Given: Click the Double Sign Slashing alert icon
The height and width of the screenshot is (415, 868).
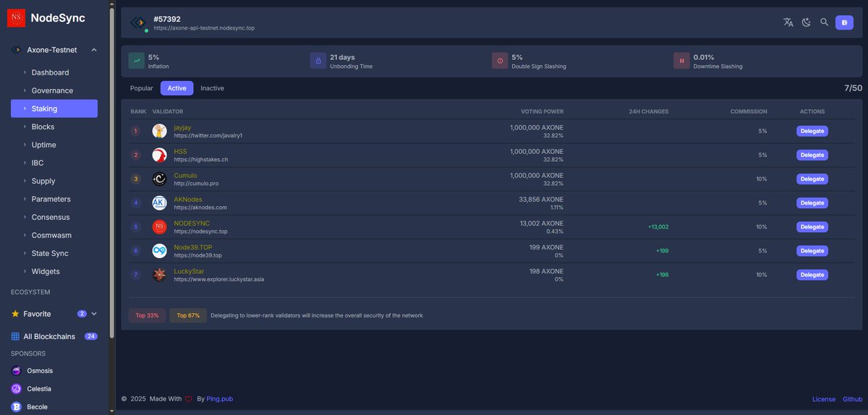Looking at the screenshot, I should (500, 61).
